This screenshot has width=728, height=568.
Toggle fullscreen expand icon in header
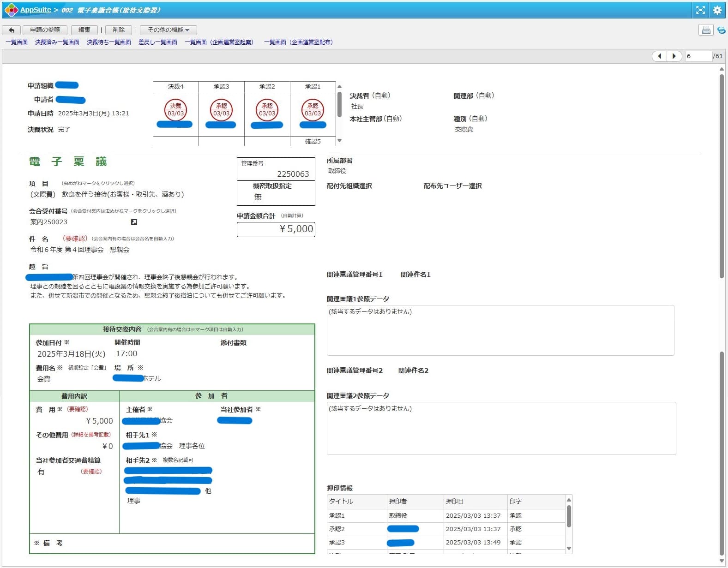point(700,10)
